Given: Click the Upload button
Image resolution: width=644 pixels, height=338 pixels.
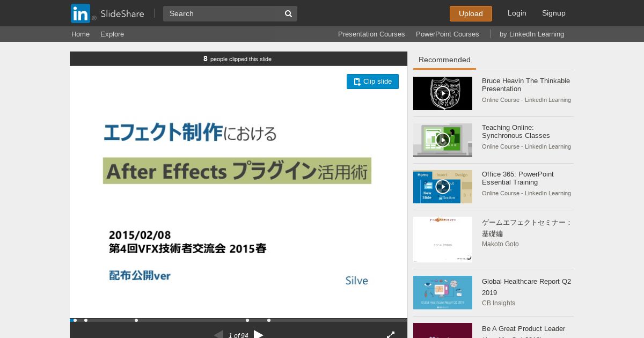Looking at the screenshot, I should click(471, 13).
